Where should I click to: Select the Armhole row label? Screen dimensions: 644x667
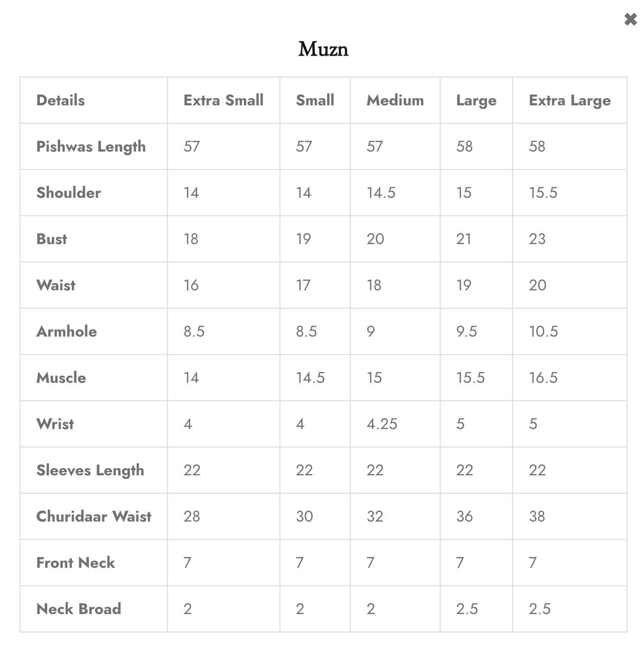pos(67,331)
